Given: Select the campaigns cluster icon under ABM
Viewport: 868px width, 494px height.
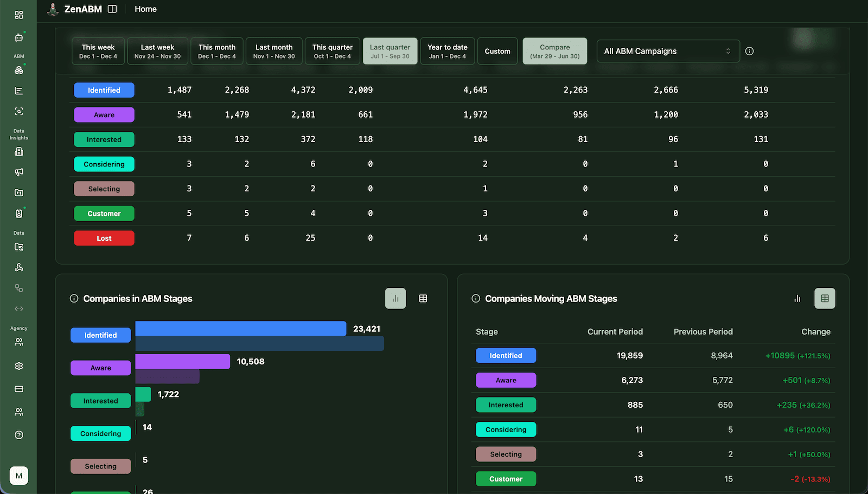Looking at the screenshot, I should tap(18, 70).
